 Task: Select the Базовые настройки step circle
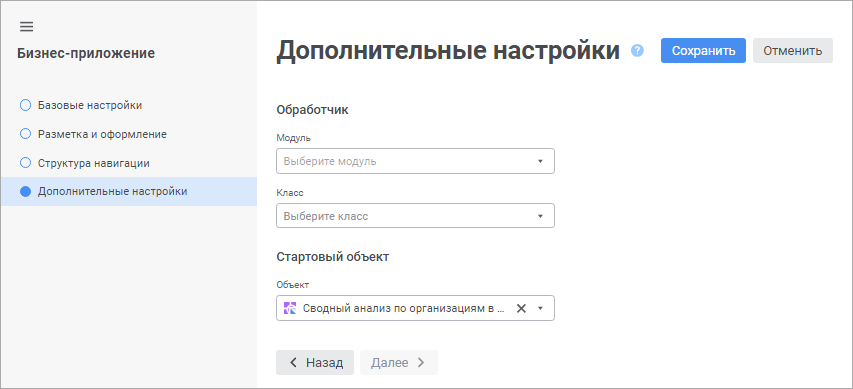point(25,105)
